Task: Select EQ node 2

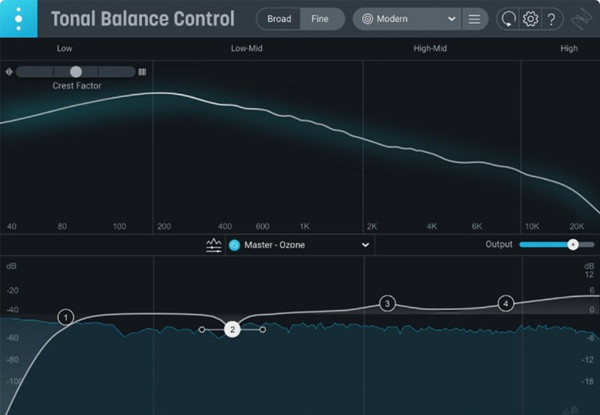Action: tap(232, 329)
